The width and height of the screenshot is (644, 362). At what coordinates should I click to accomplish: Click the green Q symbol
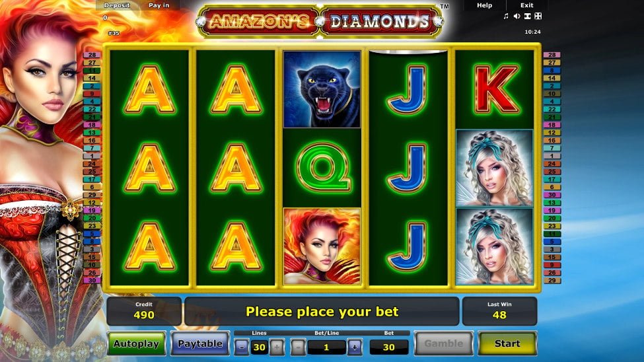(x=322, y=168)
